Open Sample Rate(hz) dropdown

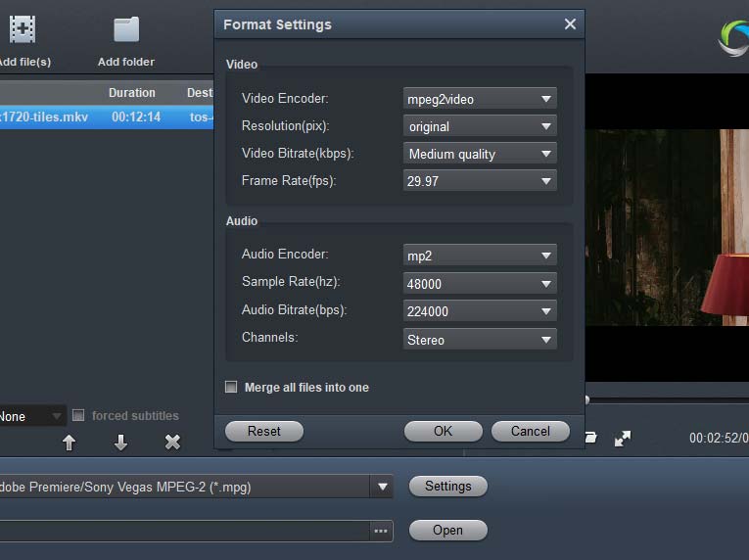coord(480,283)
